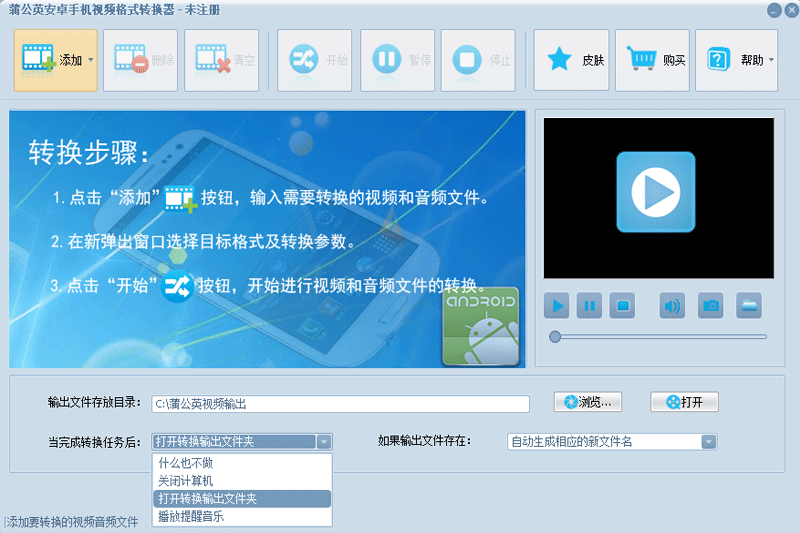Click the player's stop button
This screenshot has height=533, width=800.
tap(622, 306)
